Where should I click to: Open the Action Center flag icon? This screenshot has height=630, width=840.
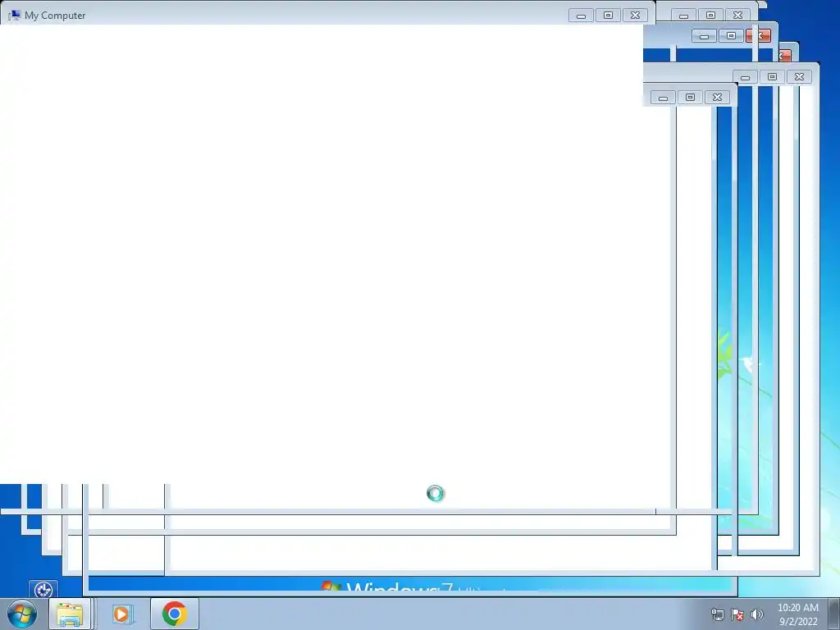[737, 614]
